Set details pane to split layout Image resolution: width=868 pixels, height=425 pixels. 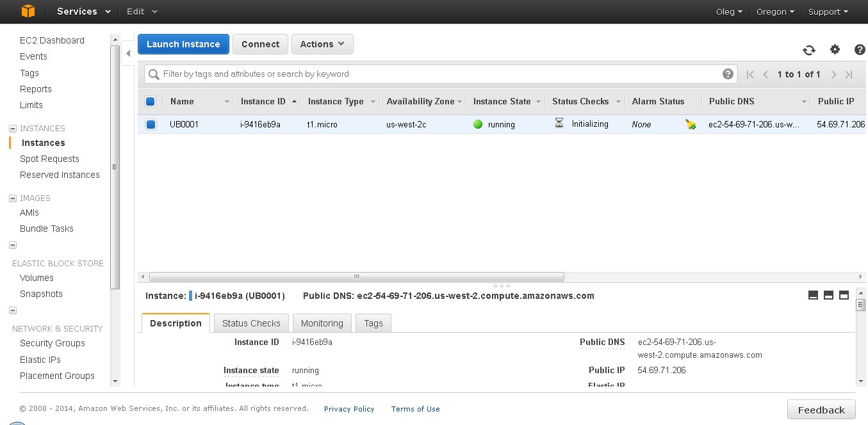[828, 295]
